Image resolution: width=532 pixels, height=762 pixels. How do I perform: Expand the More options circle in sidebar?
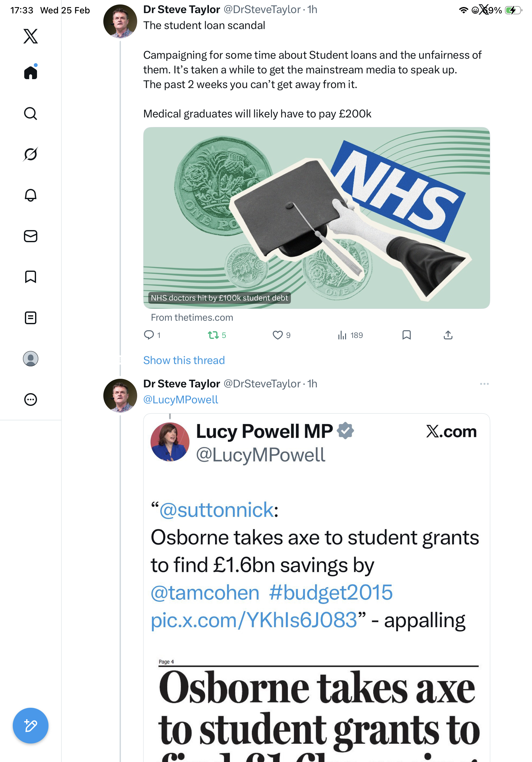click(31, 400)
